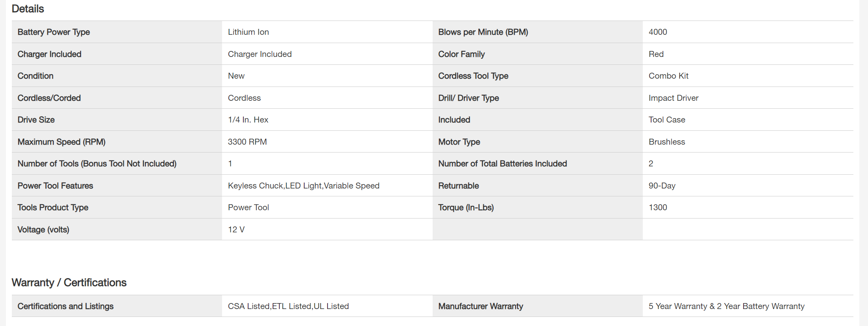Click the Color Family Red value

(656, 54)
